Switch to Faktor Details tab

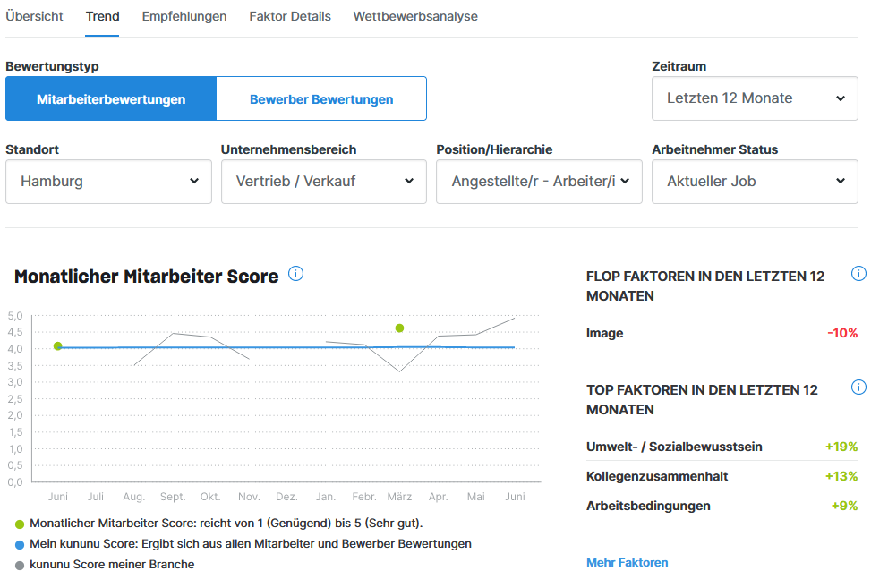(290, 16)
